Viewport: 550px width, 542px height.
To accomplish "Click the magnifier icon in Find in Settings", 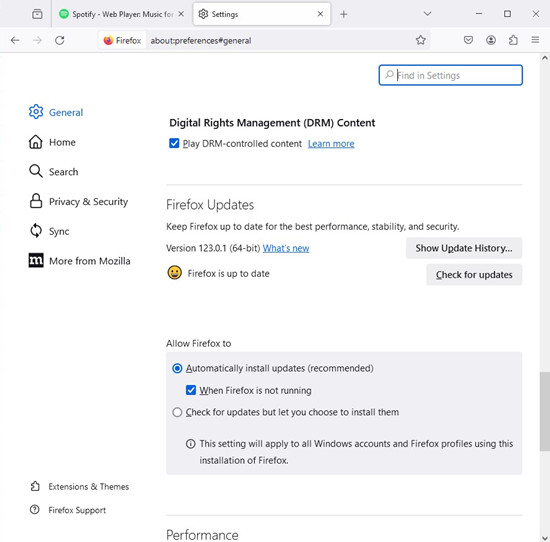I will (x=389, y=74).
